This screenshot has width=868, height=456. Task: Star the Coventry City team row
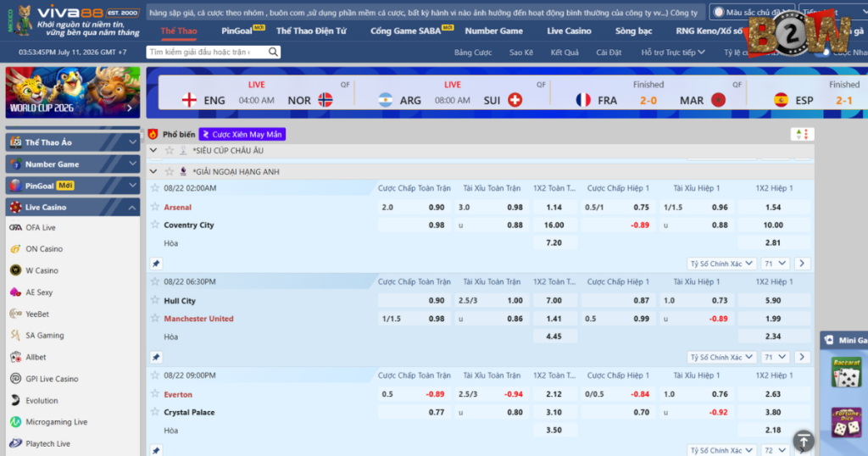point(155,225)
